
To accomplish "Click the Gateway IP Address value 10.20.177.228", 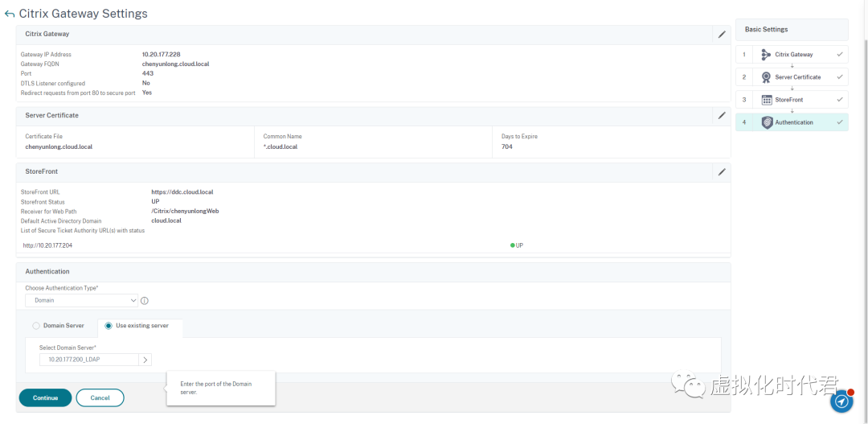I will tap(161, 55).
